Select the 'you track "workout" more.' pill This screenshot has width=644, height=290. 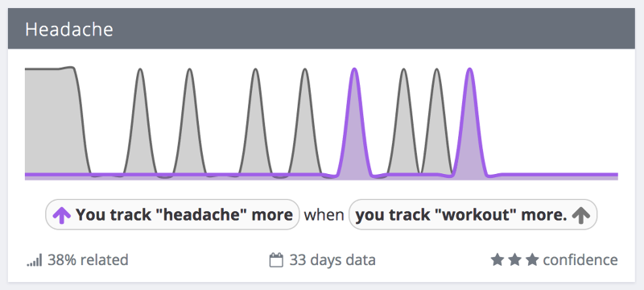pyautogui.click(x=473, y=214)
